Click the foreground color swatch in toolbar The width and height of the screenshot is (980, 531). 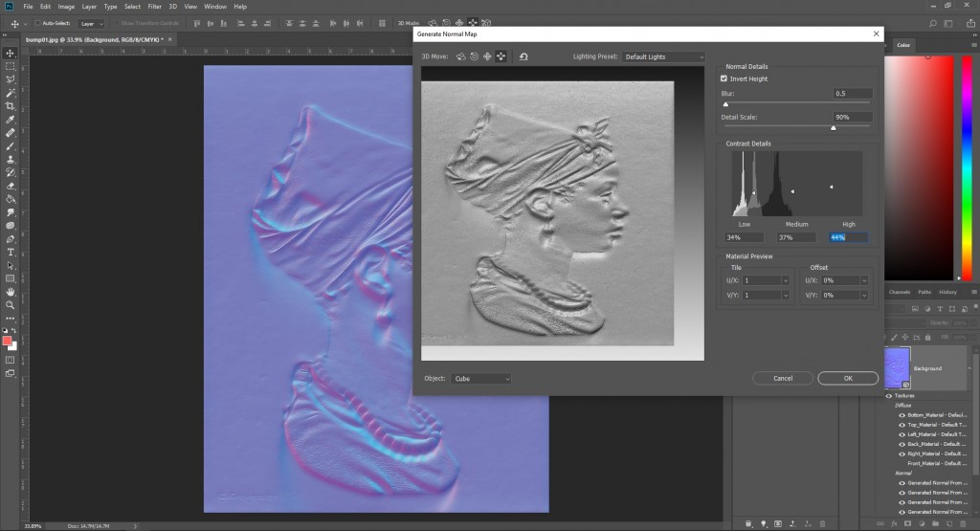[x=9, y=341]
